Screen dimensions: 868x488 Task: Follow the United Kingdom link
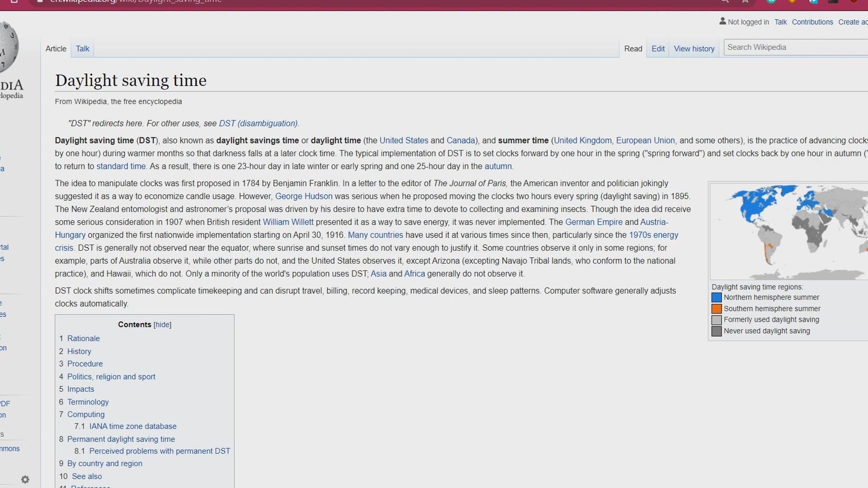(582, 141)
